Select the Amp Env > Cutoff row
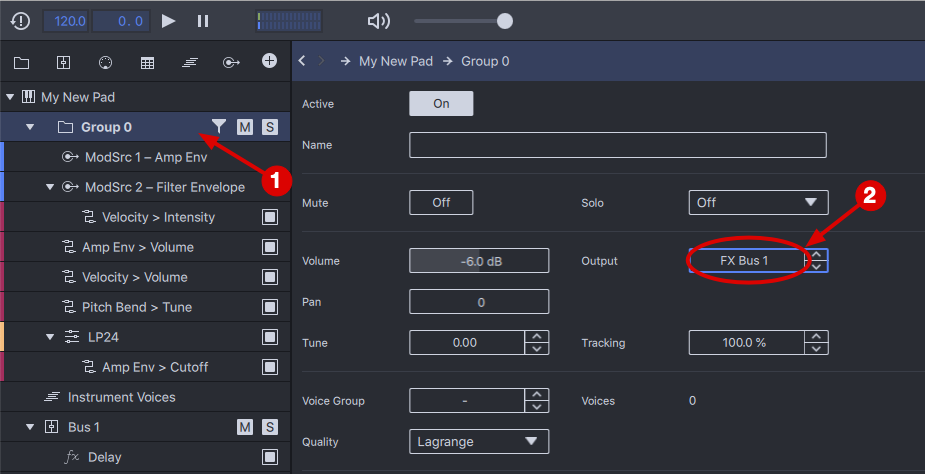The width and height of the screenshot is (925, 474). click(x=145, y=367)
